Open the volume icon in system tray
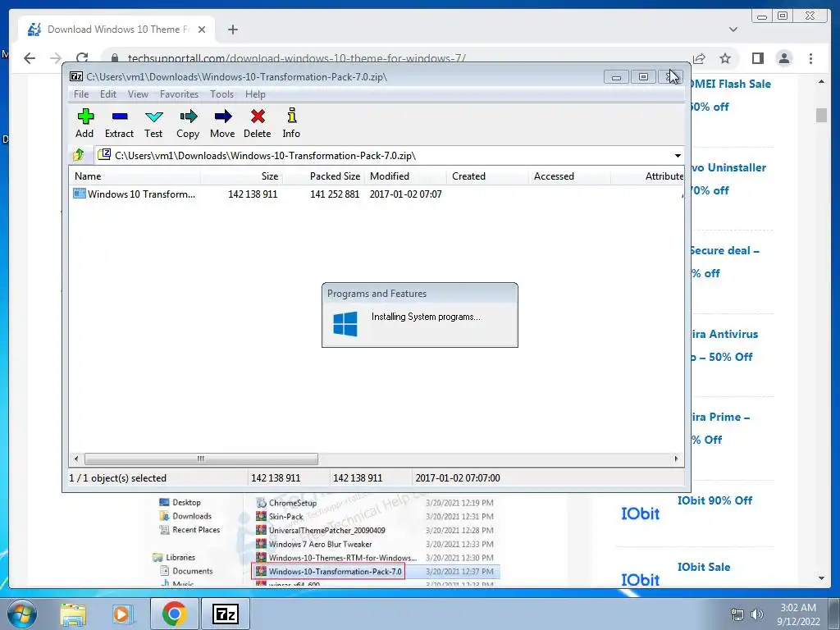840x630 pixels. (756, 614)
